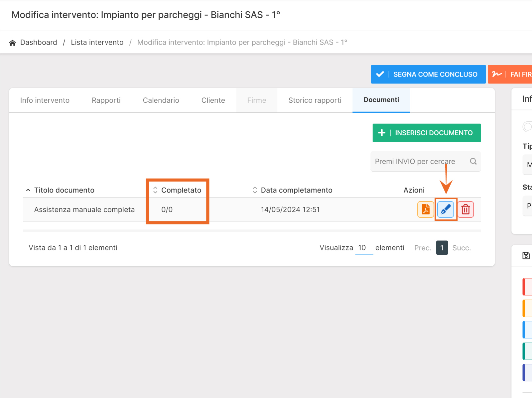Open the Storico rapporti tab

coord(315,100)
